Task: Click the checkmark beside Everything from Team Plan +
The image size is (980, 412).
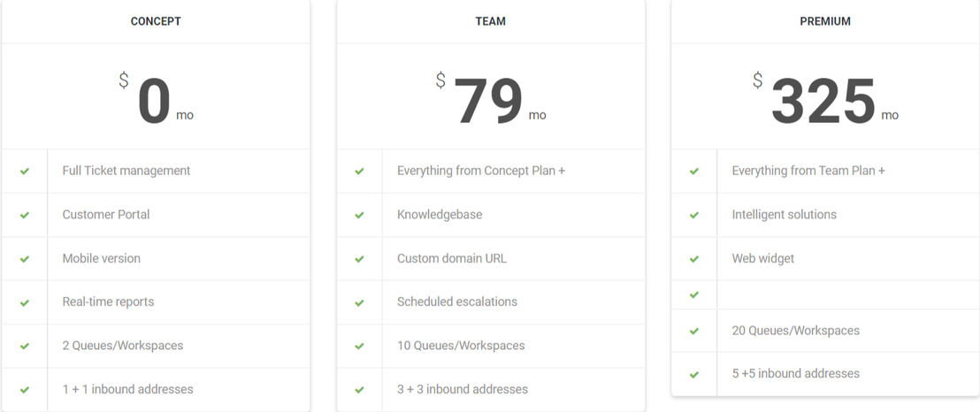Action: click(693, 172)
